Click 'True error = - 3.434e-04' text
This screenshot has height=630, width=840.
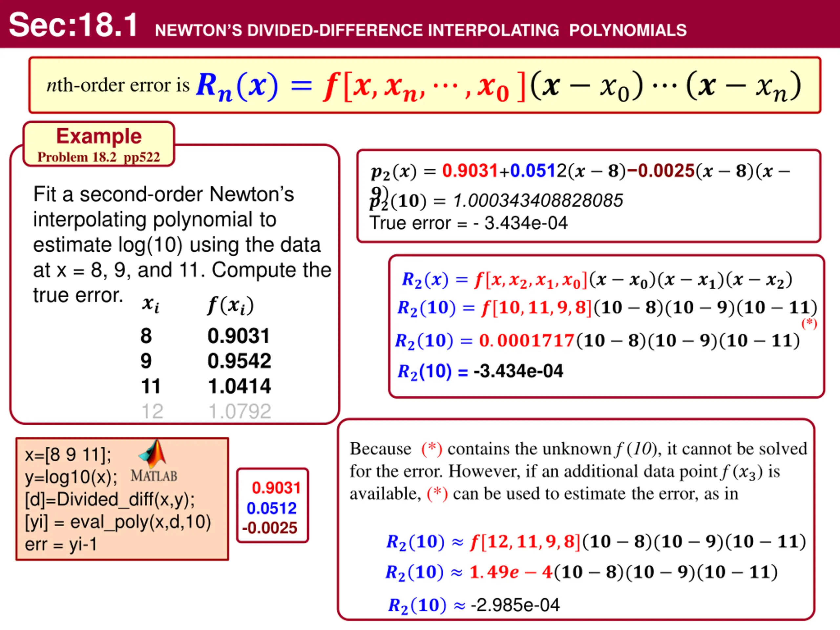pyautogui.click(x=469, y=223)
